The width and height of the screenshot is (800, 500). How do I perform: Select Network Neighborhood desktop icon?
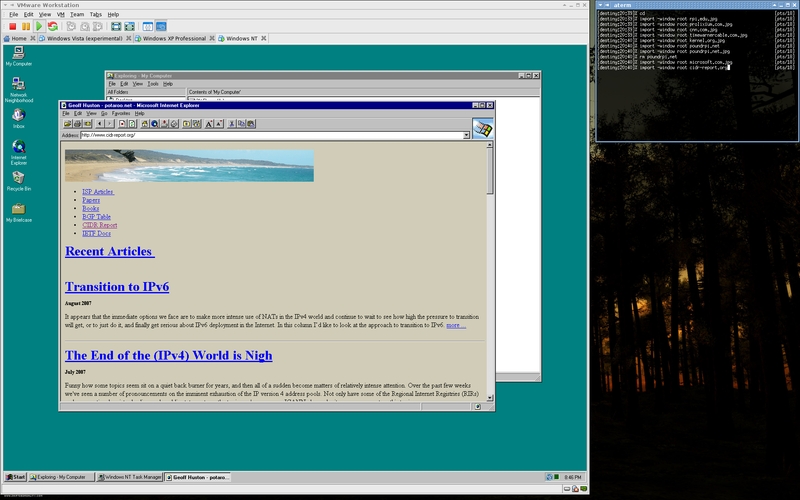click(19, 90)
